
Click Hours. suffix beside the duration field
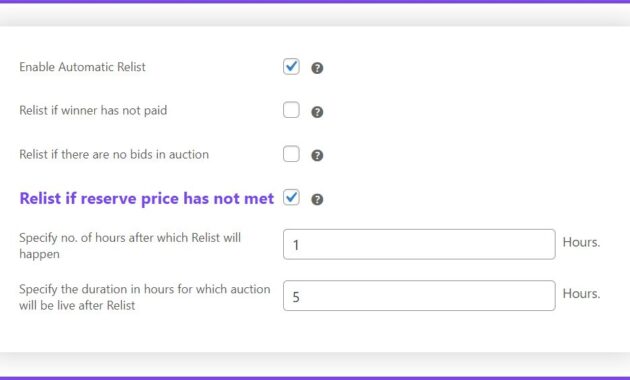(x=581, y=294)
